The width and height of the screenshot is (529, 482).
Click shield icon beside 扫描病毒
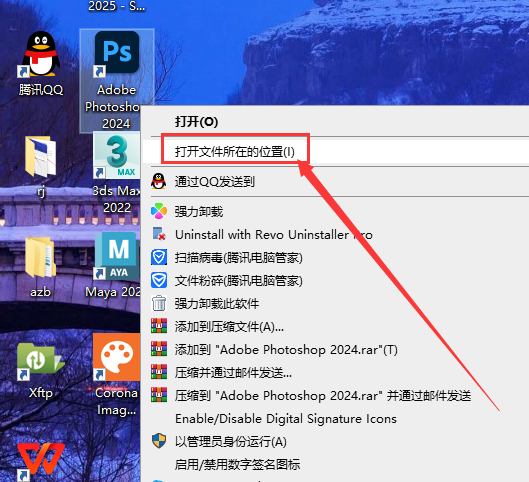(159, 257)
